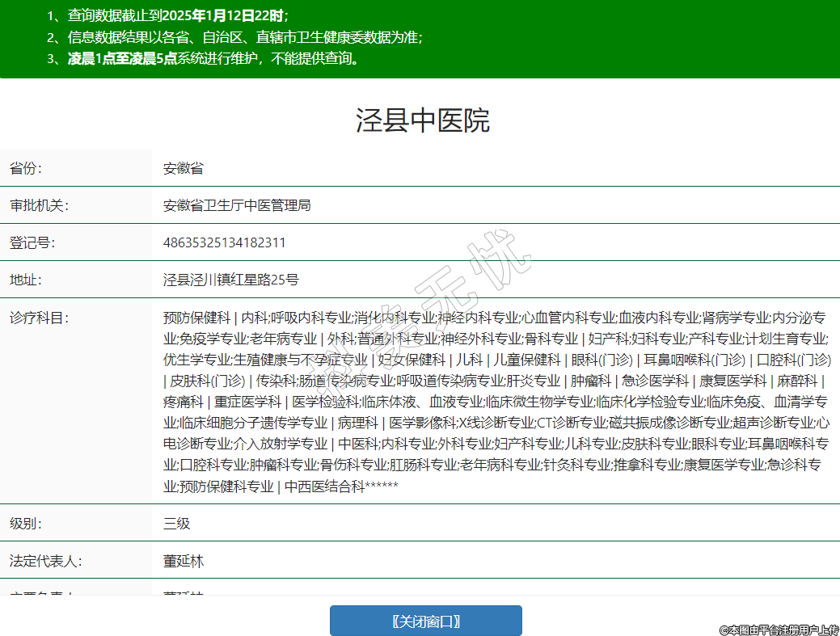Click the registration number 48635325134182311
The width and height of the screenshot is (840, 636).
[224, 242]
